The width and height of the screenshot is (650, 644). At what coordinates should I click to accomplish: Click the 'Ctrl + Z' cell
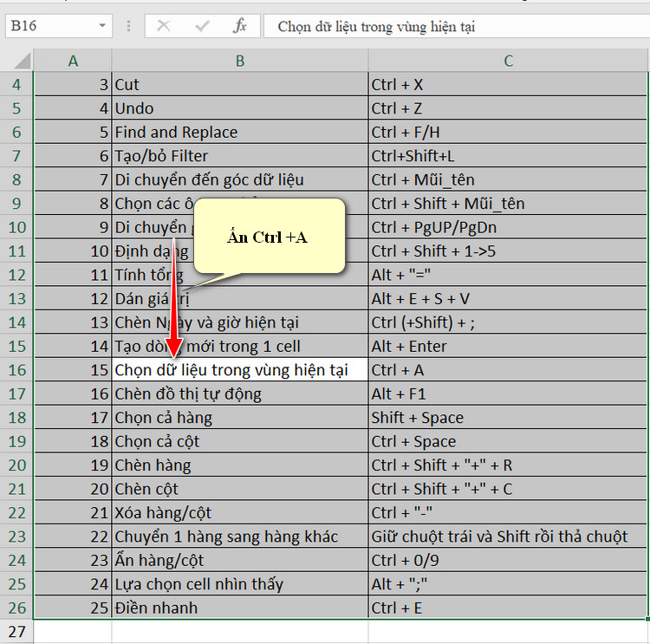[507, 108]
